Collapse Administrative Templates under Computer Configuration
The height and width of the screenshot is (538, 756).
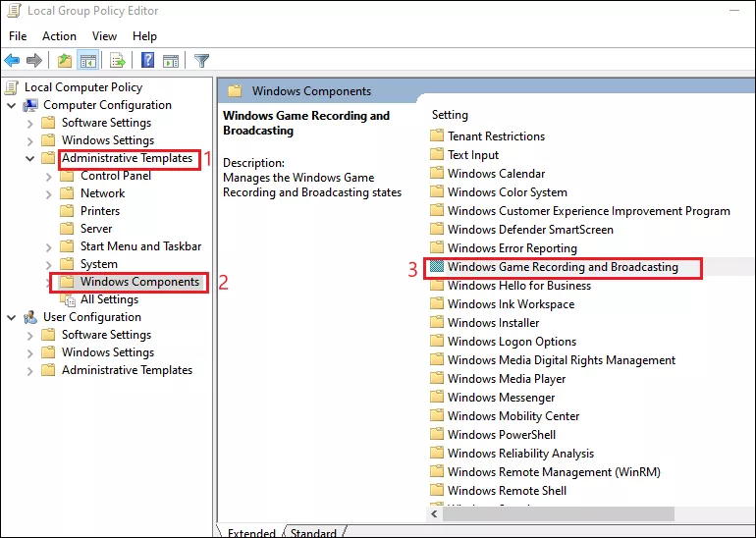(29, 158)
